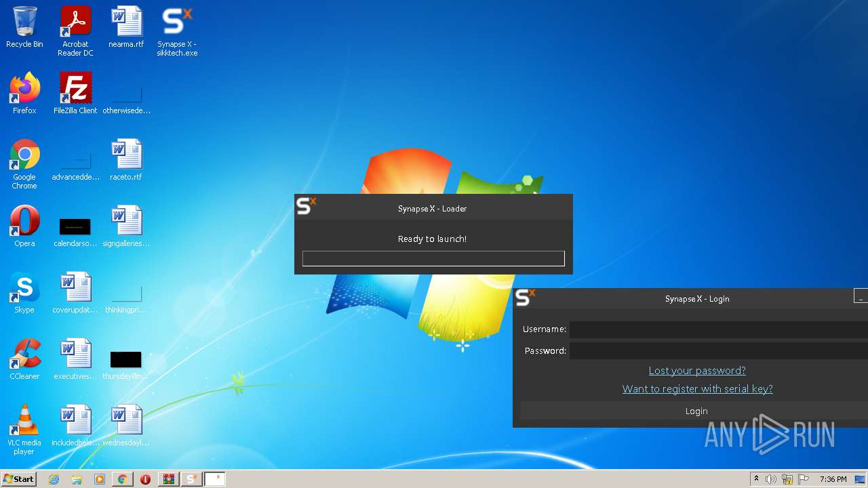Select the coverupdat... document

click(x=75, y=293)
